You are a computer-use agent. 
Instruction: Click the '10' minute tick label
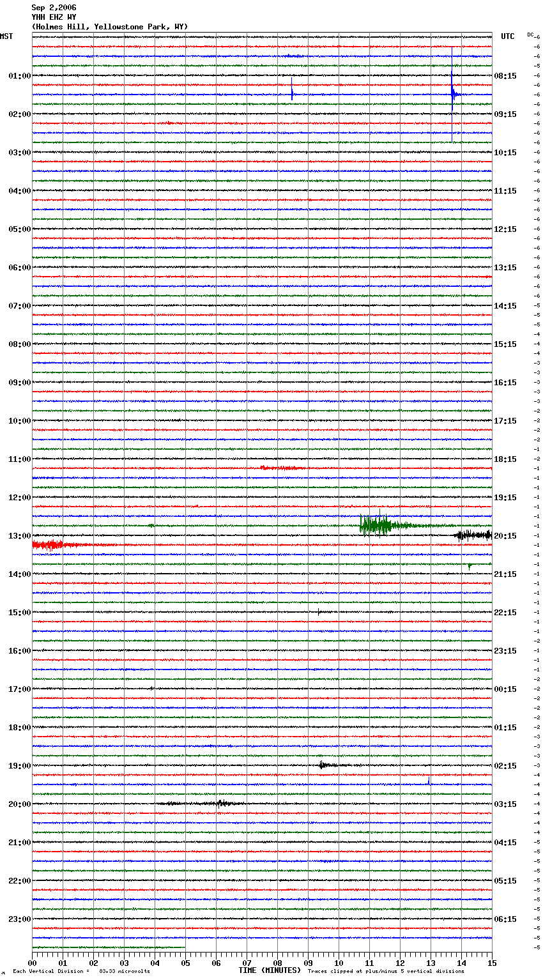point(339,963)
